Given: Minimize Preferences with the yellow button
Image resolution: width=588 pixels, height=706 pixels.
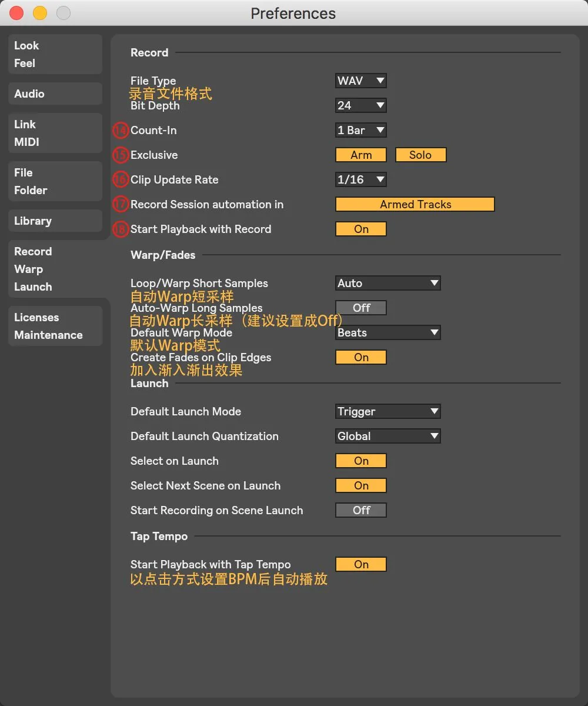Looking at the screenshot, I should tap(39, 13).
